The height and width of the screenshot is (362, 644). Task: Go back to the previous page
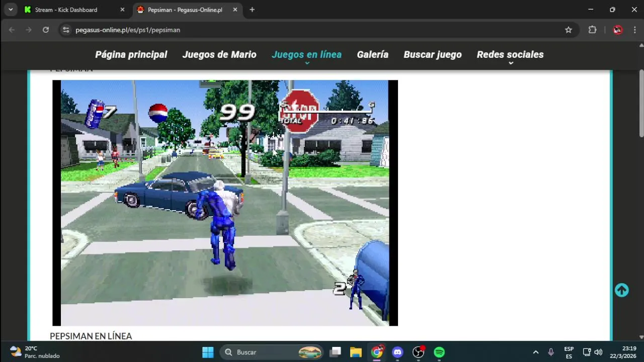12,30
